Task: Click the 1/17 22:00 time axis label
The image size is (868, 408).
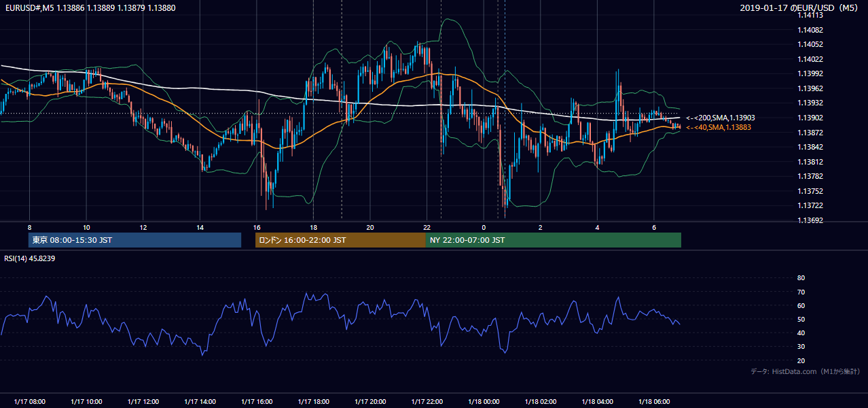Action: 427,401
